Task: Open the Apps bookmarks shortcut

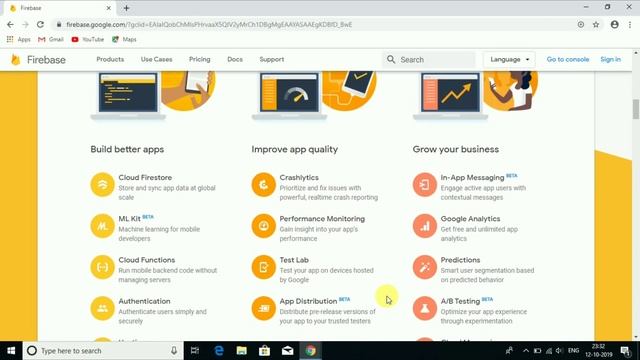Action: coord(19,40)
